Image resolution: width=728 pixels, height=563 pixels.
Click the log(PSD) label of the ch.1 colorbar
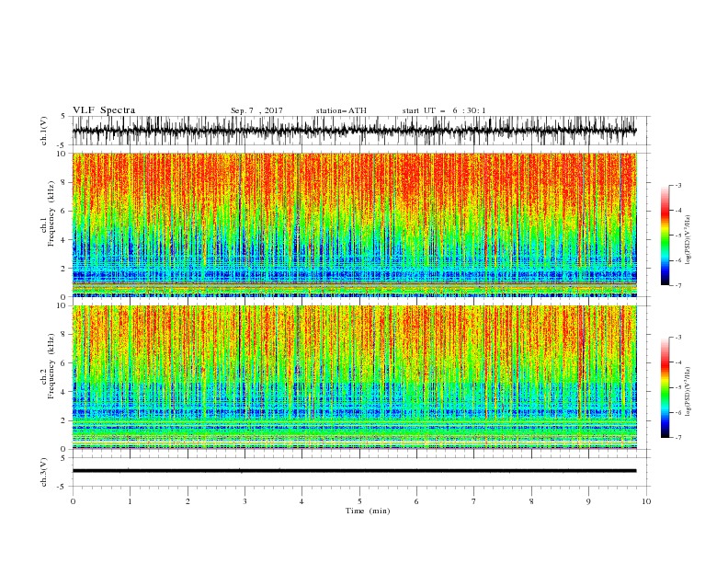tap(688, 240)
